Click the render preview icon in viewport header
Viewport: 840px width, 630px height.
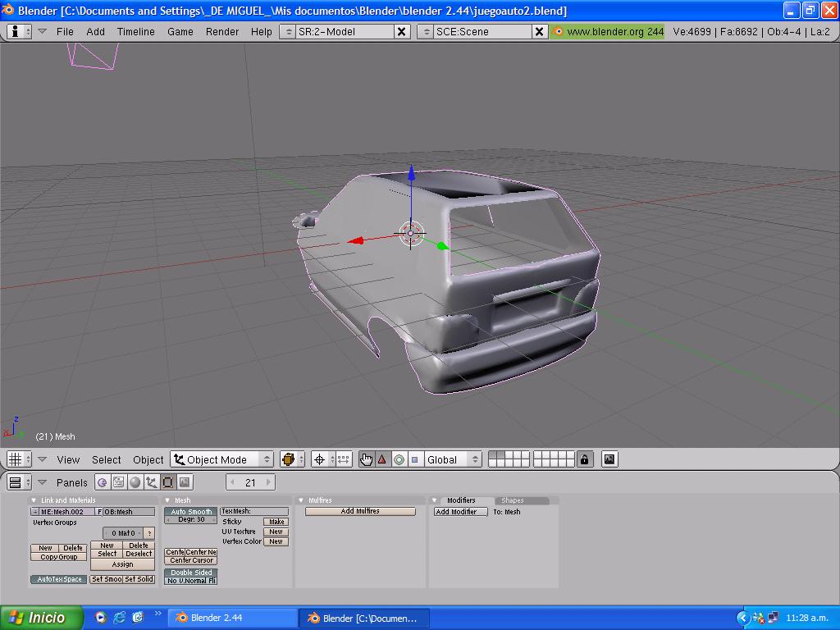coord(609,459)
